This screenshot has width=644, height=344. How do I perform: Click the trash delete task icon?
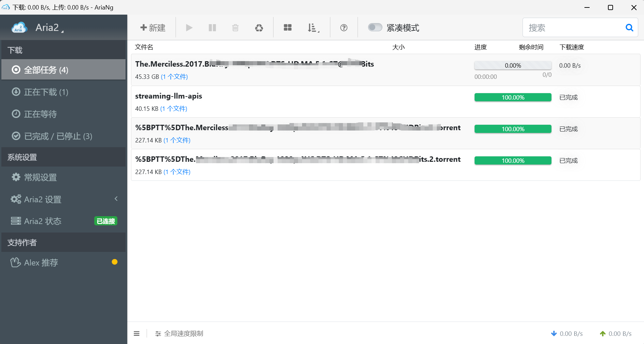tap(235, 28)
